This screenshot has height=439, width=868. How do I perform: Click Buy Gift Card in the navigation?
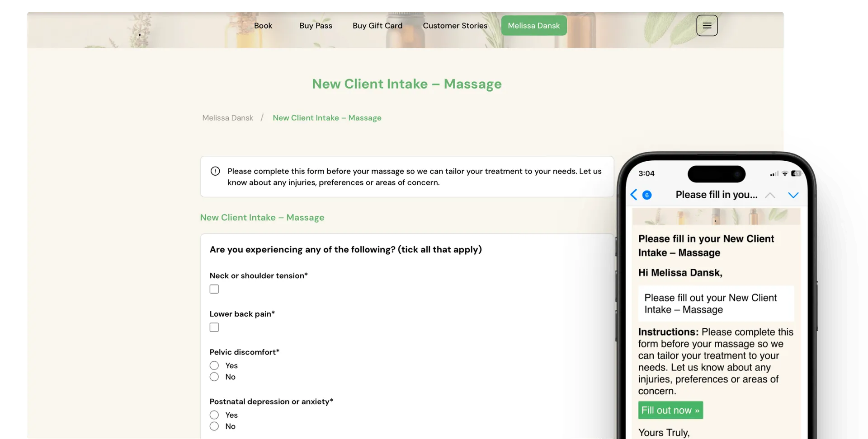(377, 25)
